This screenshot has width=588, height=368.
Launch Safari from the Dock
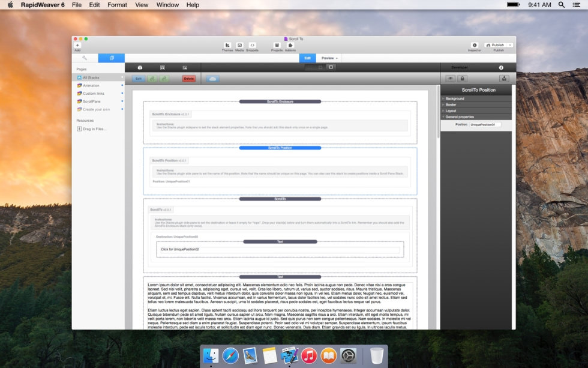click(230, 355)
